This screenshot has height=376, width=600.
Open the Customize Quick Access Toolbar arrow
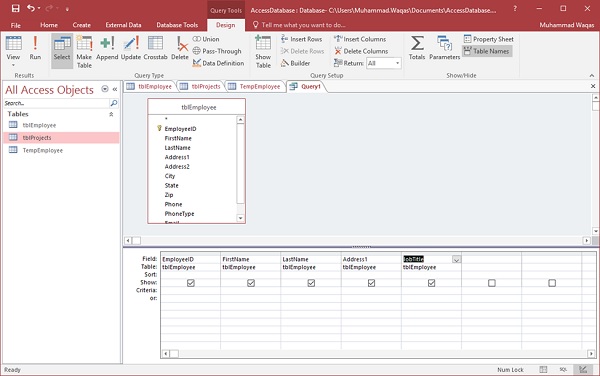tap(67, 9)
